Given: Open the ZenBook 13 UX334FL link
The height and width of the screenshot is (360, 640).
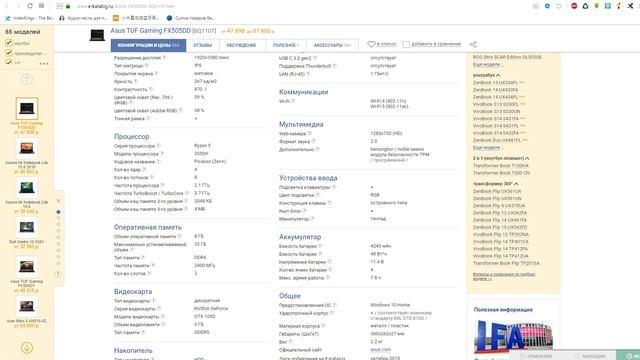Looking at the screenshot, I should (495, 83).
